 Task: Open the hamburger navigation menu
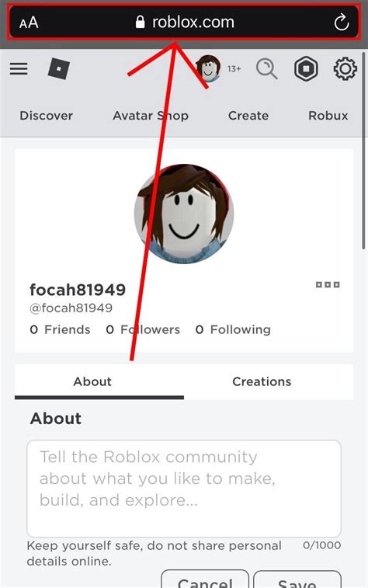coord(19,69)
